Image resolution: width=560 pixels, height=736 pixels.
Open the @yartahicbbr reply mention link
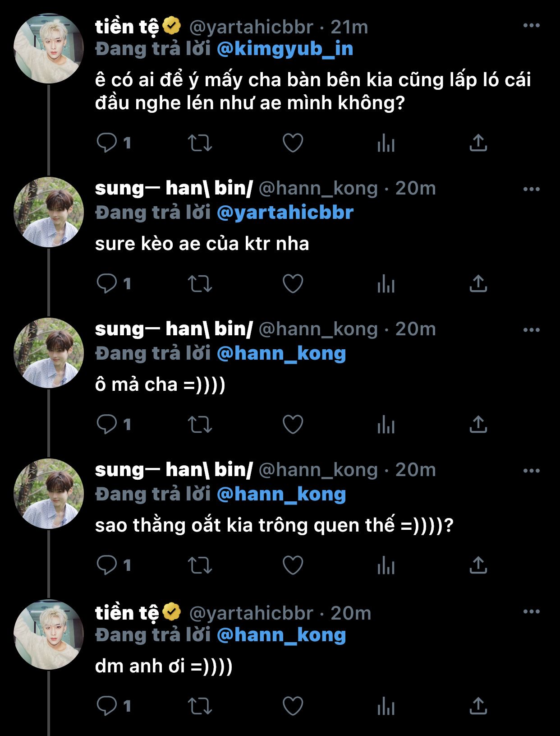click(x=285, y=213)
